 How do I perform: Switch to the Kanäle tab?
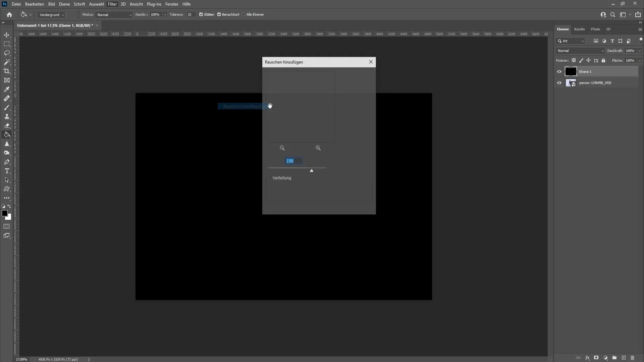tap(579, 29)
